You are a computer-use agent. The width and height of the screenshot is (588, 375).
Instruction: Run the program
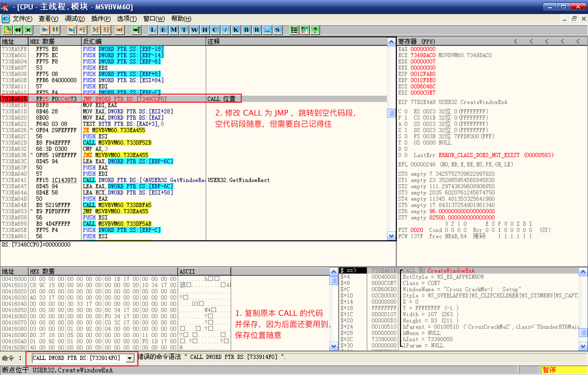click(x=45, y=30)
